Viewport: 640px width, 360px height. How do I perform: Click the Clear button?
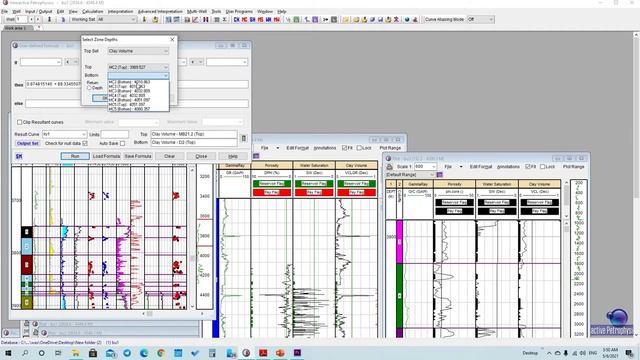(x=169, y=156)
